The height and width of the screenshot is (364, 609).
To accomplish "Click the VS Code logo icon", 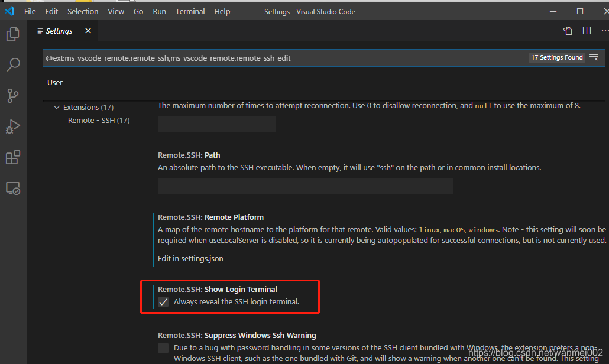I will tap(9, 11).
